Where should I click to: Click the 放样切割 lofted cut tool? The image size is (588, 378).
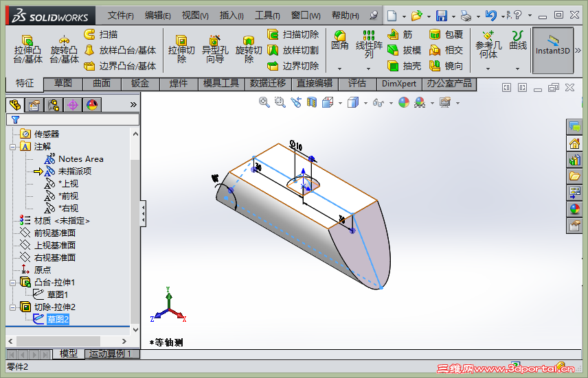pos(293,50)
